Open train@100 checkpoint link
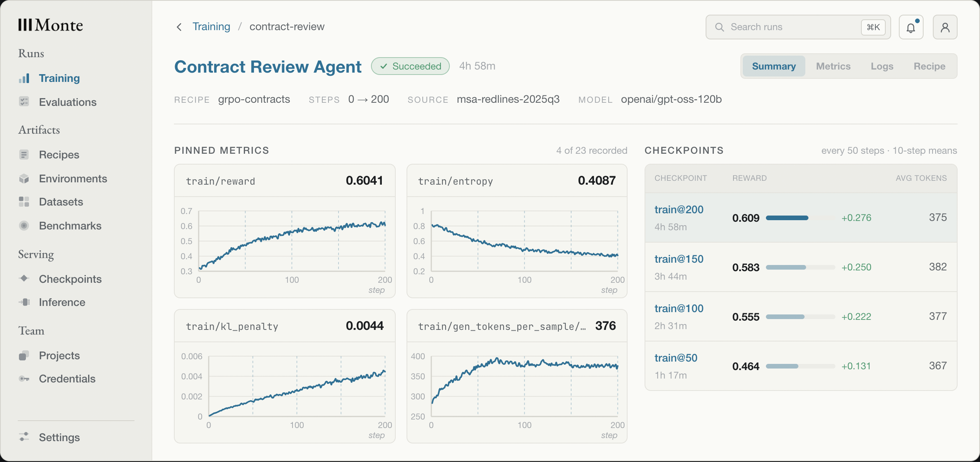Image resolution: width=980 pixels, height=462 pixels. point(679,309)
